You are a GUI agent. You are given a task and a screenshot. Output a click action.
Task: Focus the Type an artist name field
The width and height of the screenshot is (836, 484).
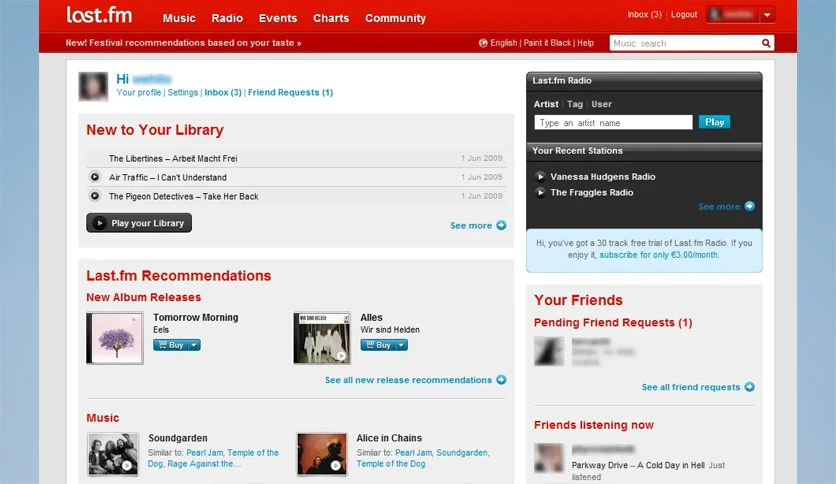(613, 123)
